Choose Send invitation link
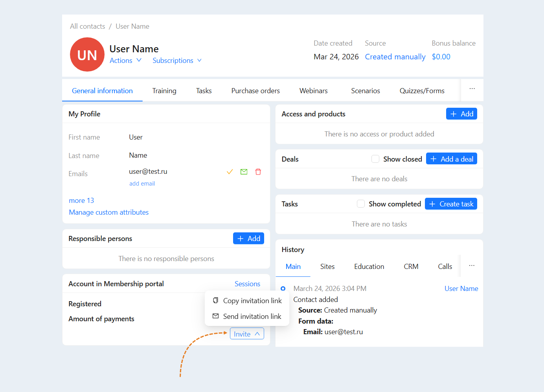 point(247,317)
